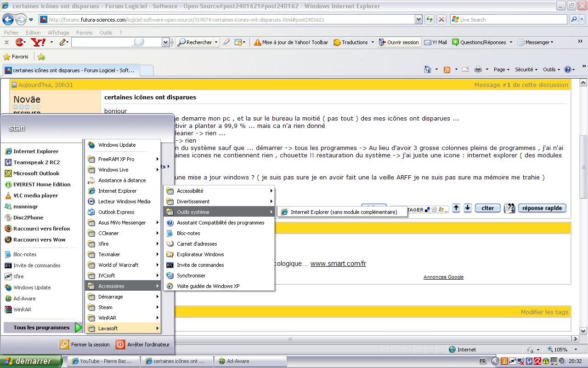This screenshot has height=368, width=588.
Task: Click the Live Search magnifier icon
Action: [x=574, y=19]
